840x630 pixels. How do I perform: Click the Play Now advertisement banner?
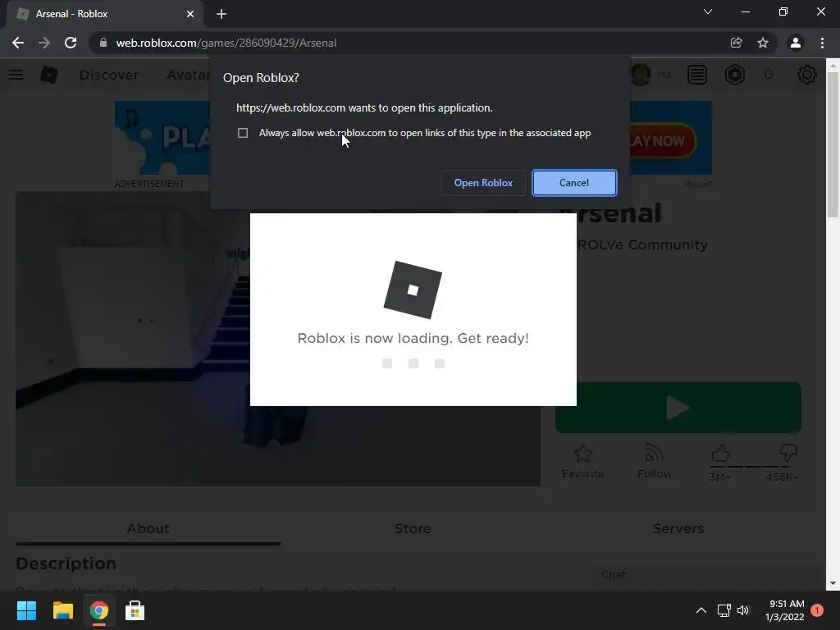click(663, 140)
